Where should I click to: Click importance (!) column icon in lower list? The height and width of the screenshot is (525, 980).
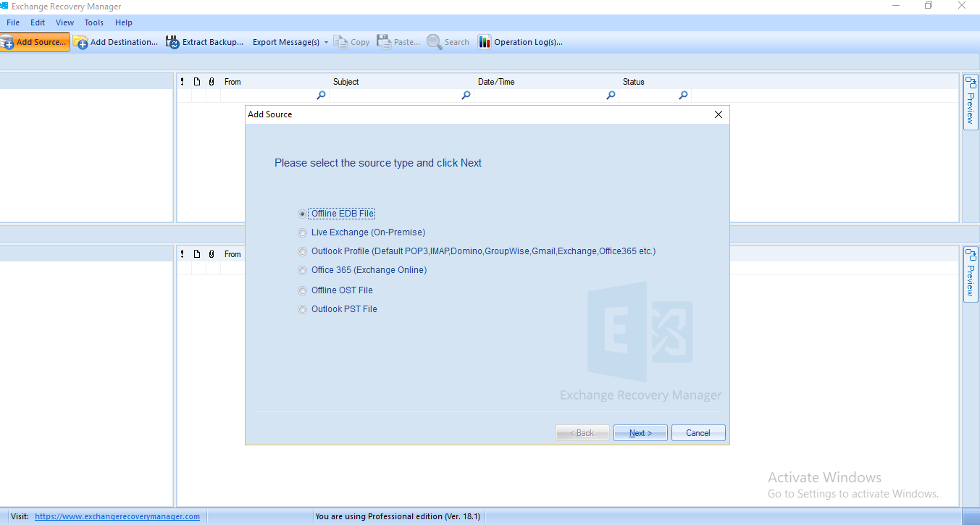click(x=183, y=254)
